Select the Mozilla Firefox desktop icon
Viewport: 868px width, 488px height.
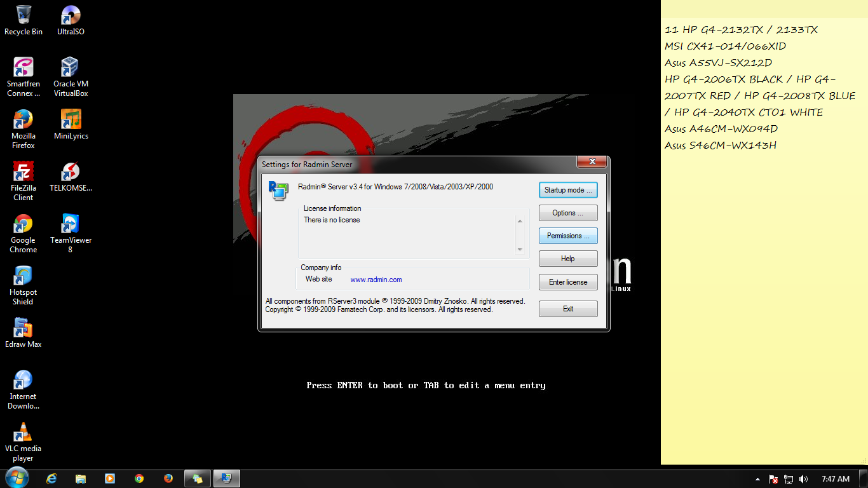pyautogui.click(x=24, y=129)
